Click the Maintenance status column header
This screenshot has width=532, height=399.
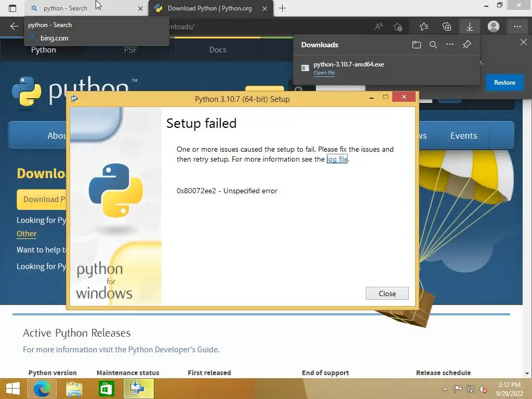coord(128,373)
